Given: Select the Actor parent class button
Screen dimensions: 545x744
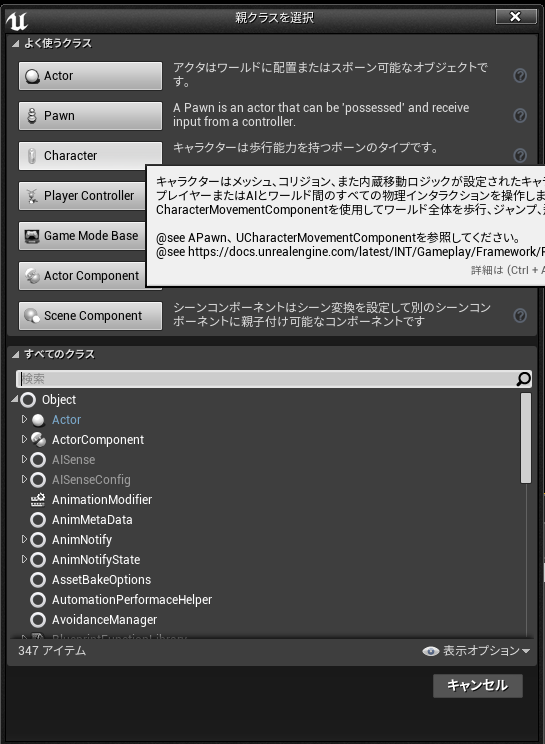Looking at the screenshot, I should click(x=90, y=75).
